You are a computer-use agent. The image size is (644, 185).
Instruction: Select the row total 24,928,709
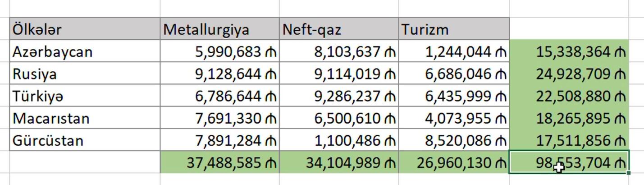pyautogui.click(x=569, y=74)
